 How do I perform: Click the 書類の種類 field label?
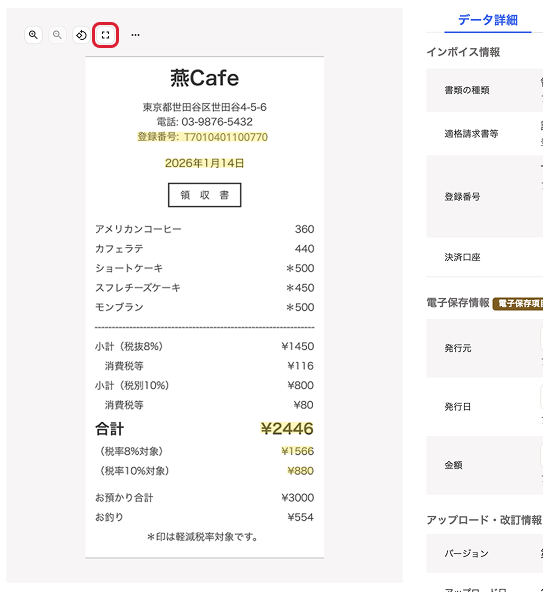[467, 90]
